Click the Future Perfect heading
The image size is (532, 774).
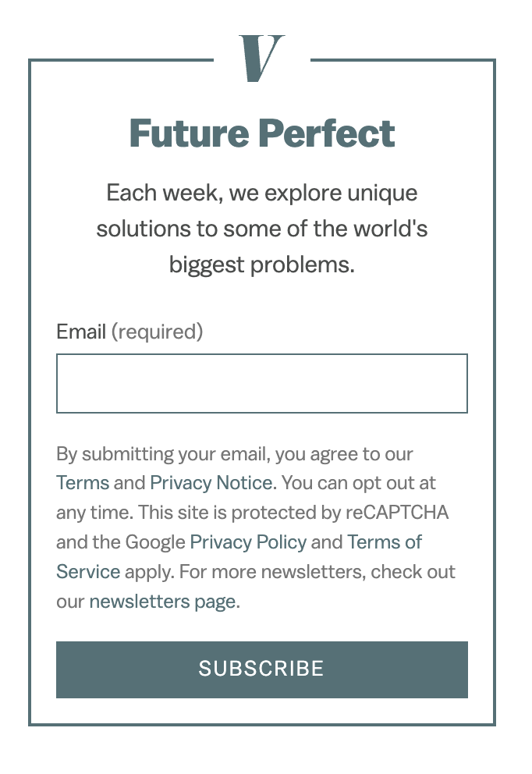[262, 133]
